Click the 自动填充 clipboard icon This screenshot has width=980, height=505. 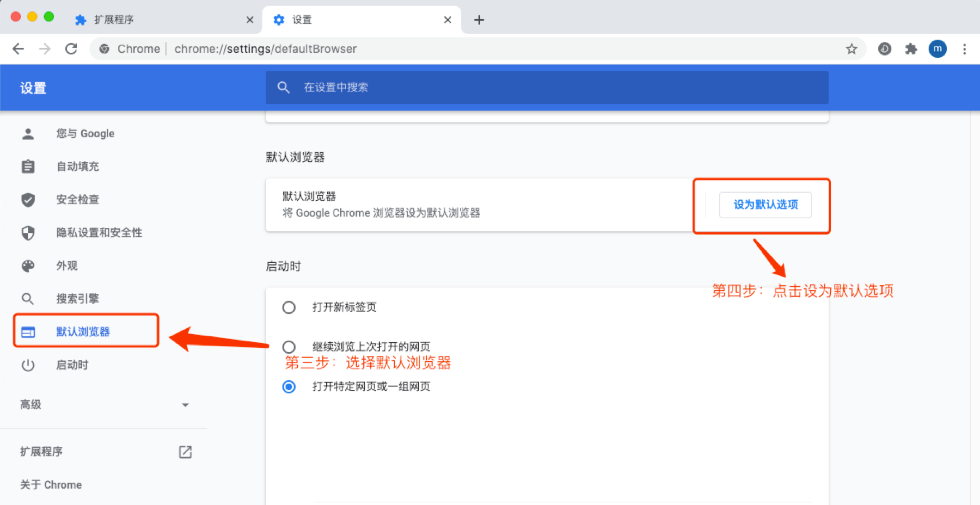(28, 167)
